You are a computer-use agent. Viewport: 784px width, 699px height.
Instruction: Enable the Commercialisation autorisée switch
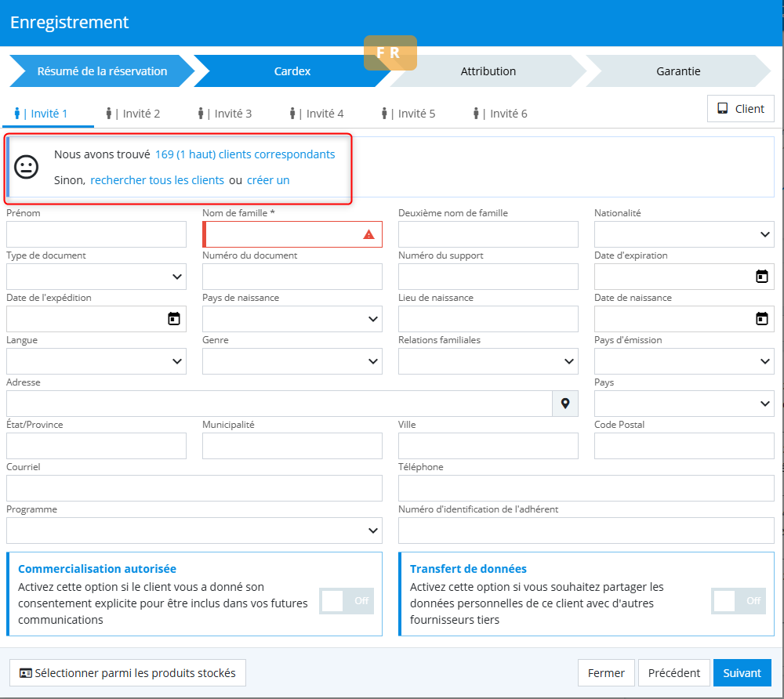tap(347, 601)
